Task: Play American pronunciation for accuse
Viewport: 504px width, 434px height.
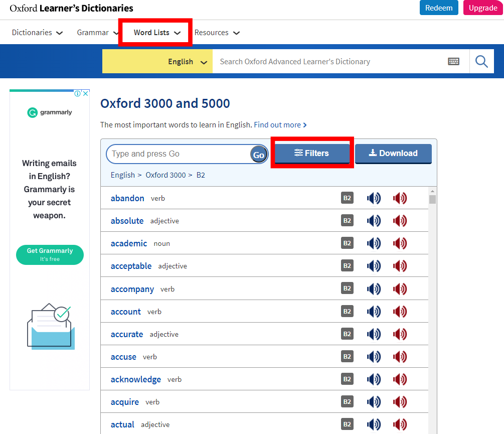Action: click(400, 357)
